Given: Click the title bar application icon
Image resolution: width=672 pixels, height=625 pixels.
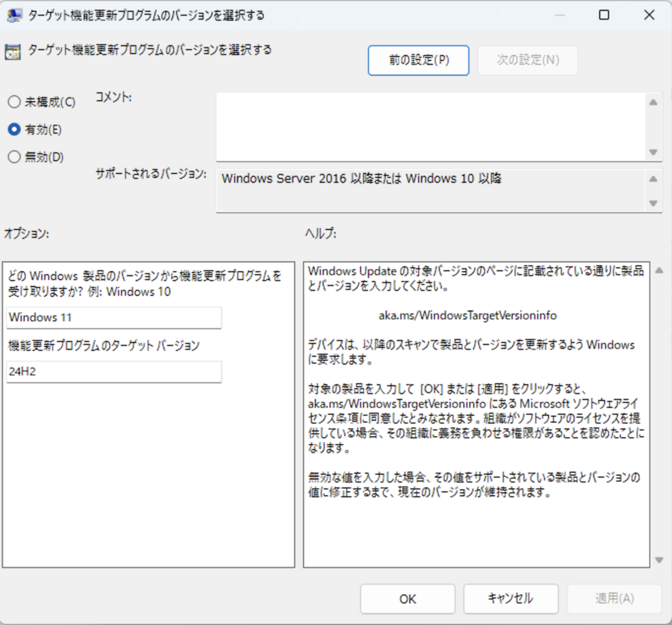Looking at the screenshot, I should click(14, 15).
